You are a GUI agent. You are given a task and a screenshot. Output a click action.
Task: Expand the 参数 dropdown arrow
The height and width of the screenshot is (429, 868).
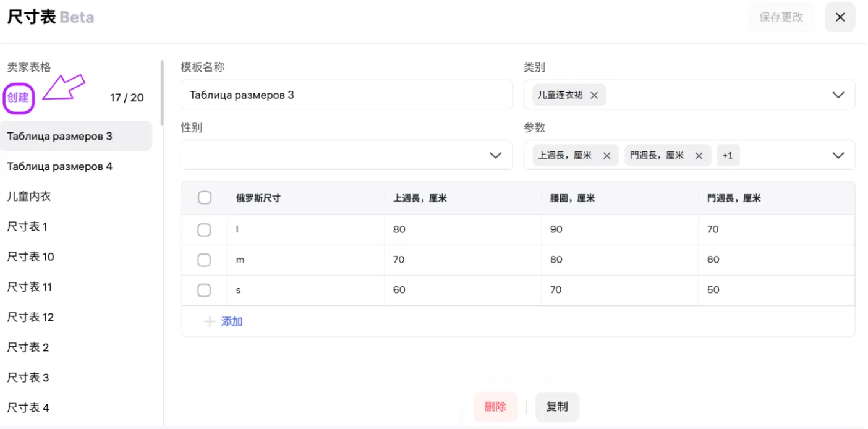(x=838, y=155)
